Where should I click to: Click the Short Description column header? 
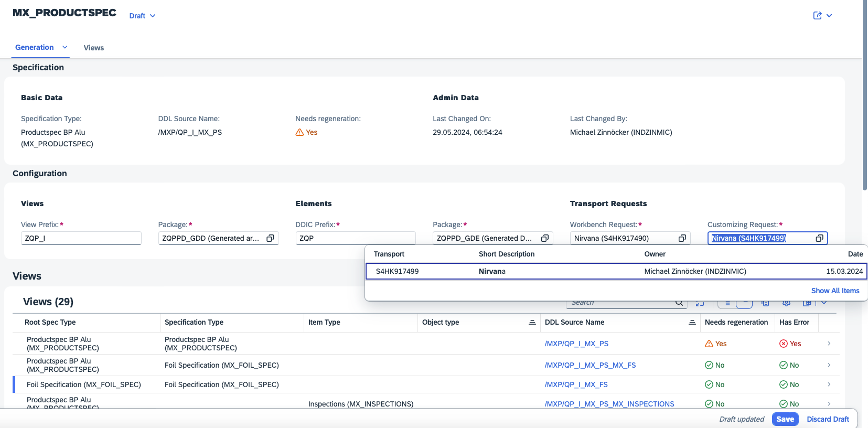[507, 254]
